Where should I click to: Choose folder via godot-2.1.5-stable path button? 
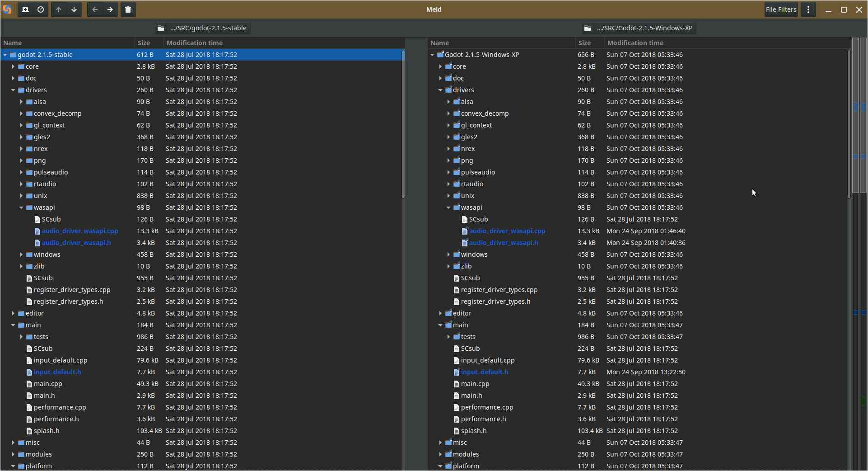pyautogui.click(x=202, y=28)
